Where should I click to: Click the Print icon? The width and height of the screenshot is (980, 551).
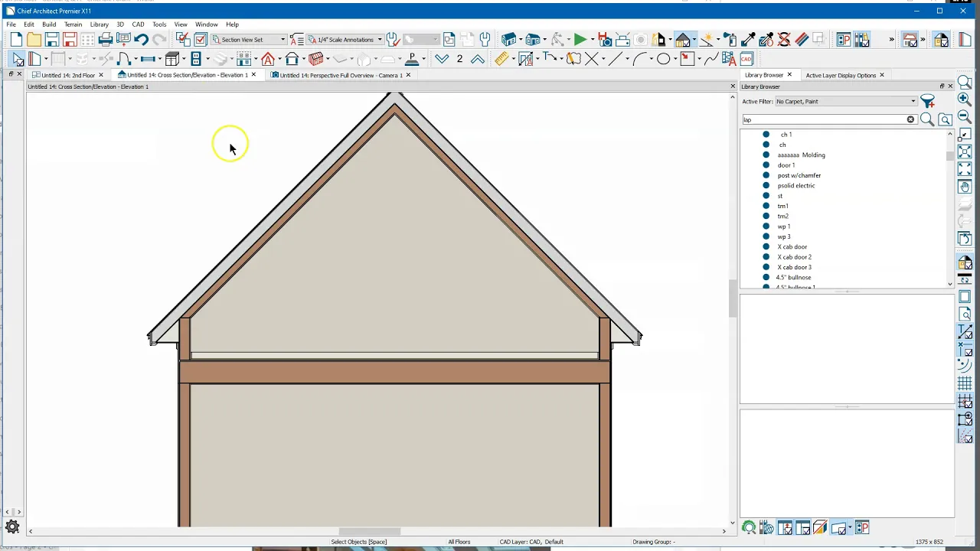tap(106, 40)
